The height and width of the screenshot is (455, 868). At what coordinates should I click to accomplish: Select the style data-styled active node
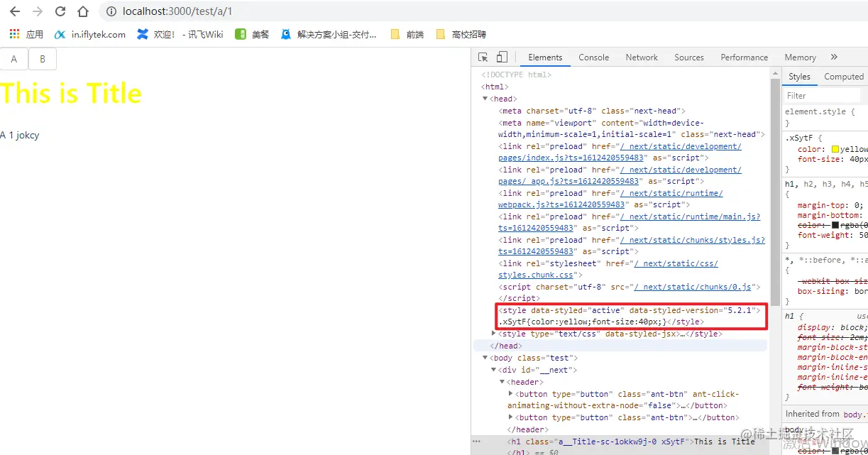(630, 316)
